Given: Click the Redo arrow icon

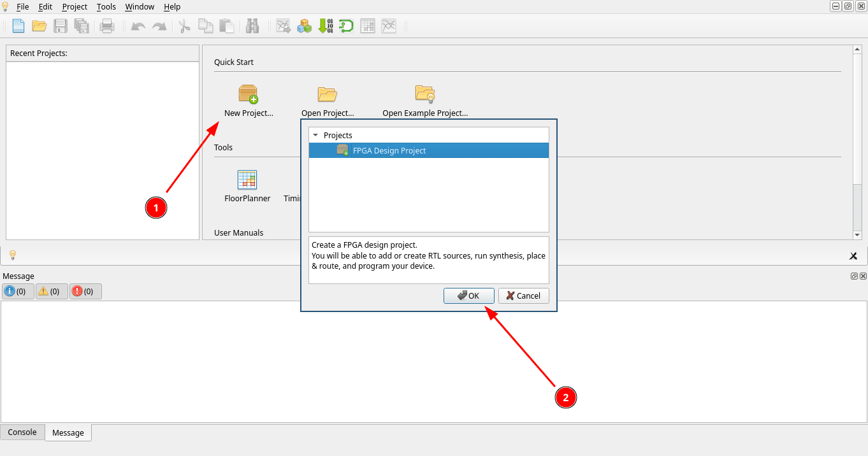Looking at the screenshot, I should click(159, 26).
